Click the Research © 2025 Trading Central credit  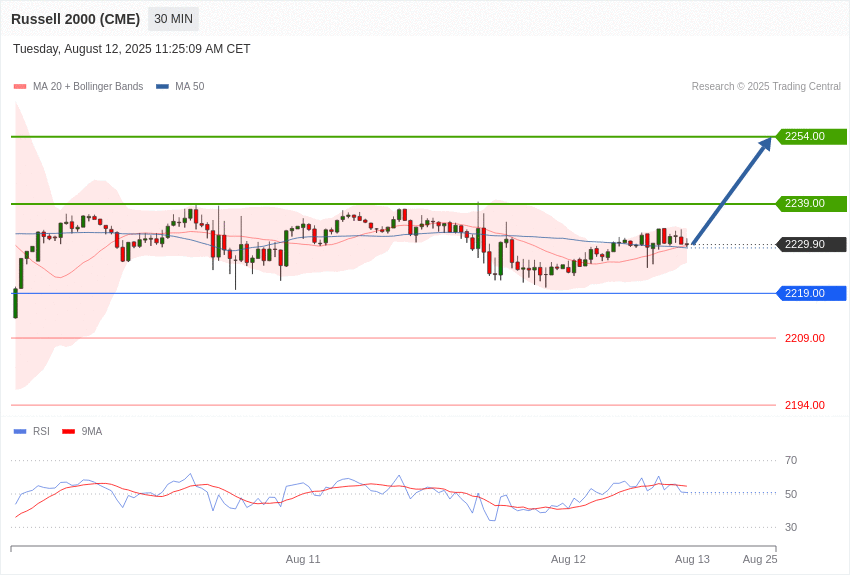(x=766, y=86)
